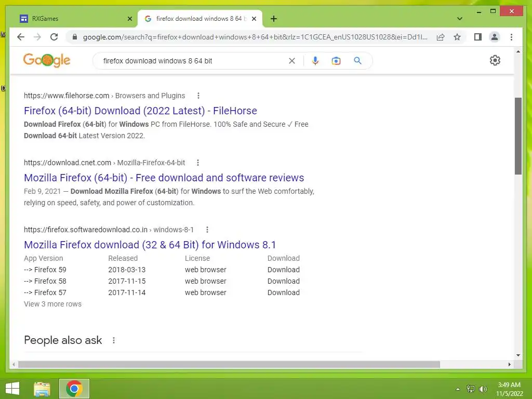
Task: Click the 2018-03-13 release date
Action: [x=127, y=270]
